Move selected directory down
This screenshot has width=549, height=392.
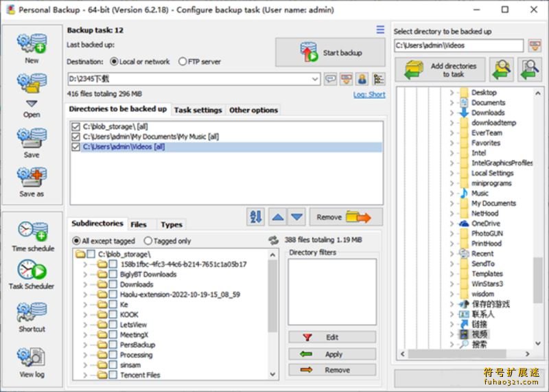tap(297, 217)
